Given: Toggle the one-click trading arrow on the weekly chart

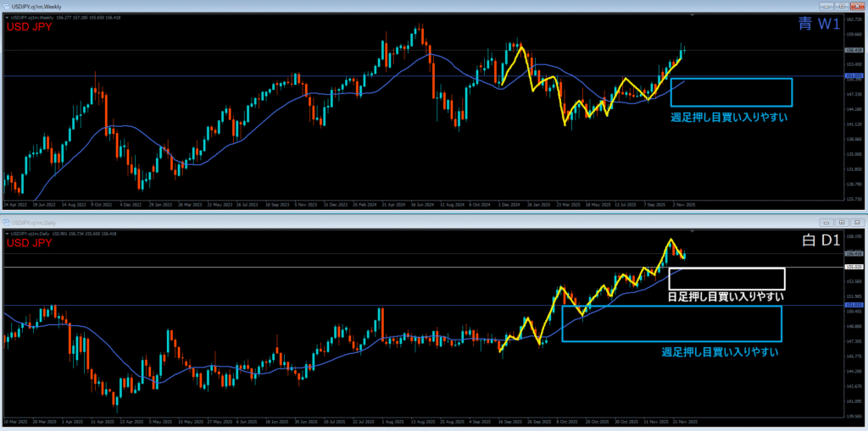Looking at the screenshot, I should 7,18.
